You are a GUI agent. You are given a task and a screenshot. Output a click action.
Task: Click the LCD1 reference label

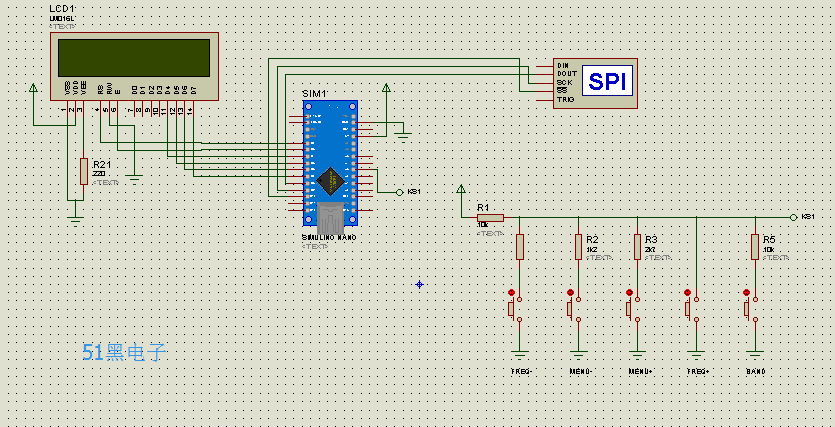[x=62, y=9]
